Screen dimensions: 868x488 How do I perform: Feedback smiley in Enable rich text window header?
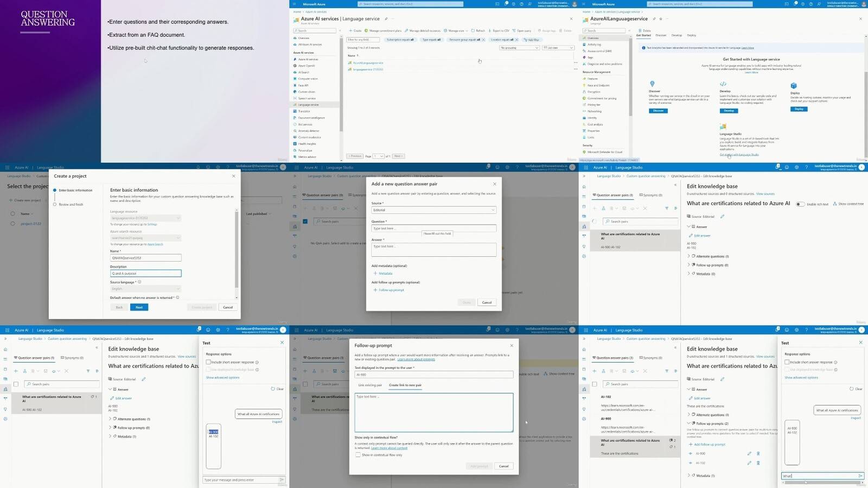tap(787, 167)
